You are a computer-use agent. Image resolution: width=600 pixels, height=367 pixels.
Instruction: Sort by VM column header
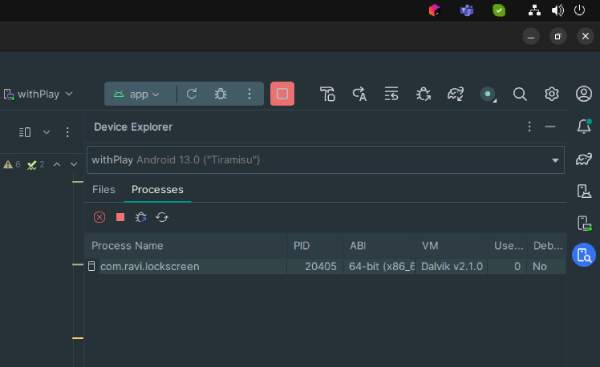pyautogui.click(x=452, y=246)
